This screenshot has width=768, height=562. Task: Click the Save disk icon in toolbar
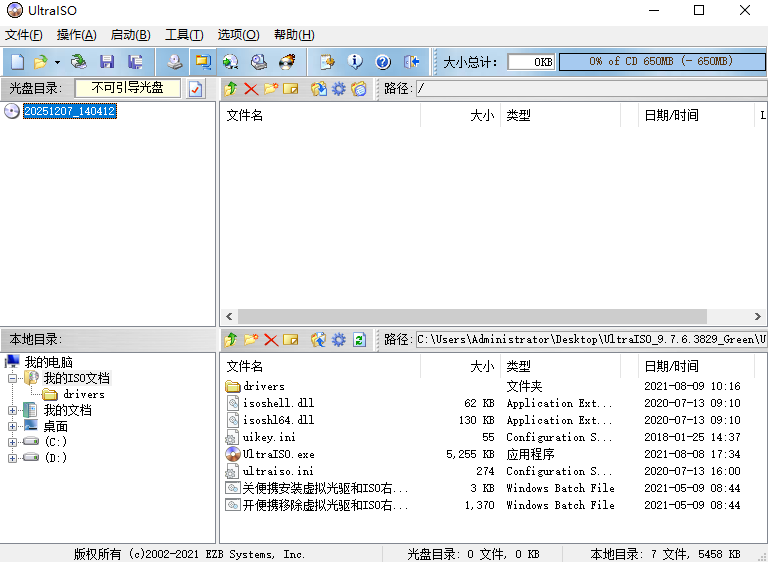(106, 62)
